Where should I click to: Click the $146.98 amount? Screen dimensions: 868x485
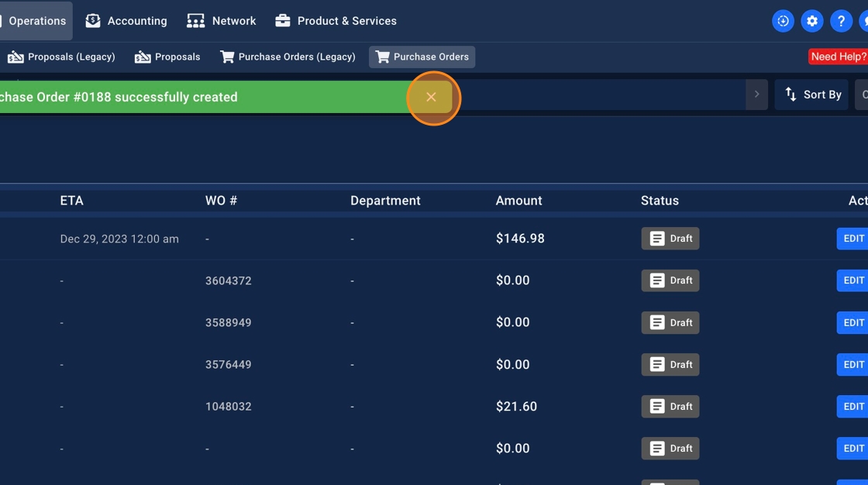520,239
